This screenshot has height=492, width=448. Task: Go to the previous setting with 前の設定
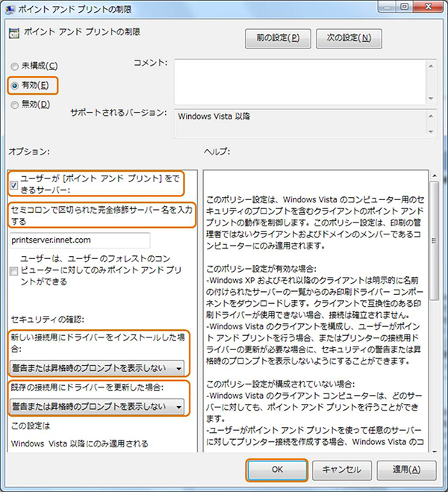pyautogui.click(x=278, y=37)
